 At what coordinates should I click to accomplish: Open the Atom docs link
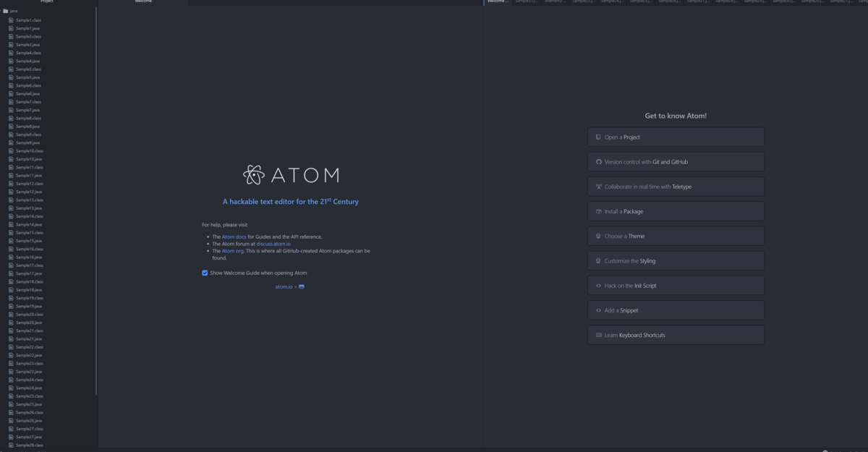pos(234,236)
